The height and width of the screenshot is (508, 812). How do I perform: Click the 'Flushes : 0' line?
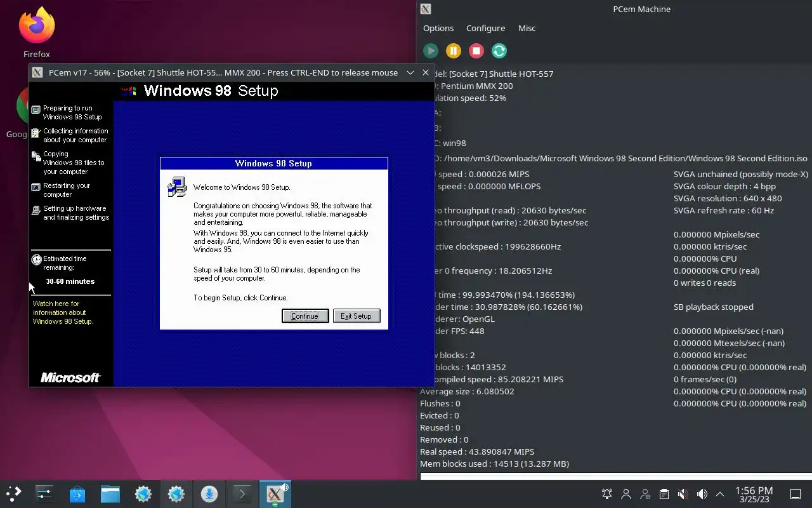[x=440, y=403]
